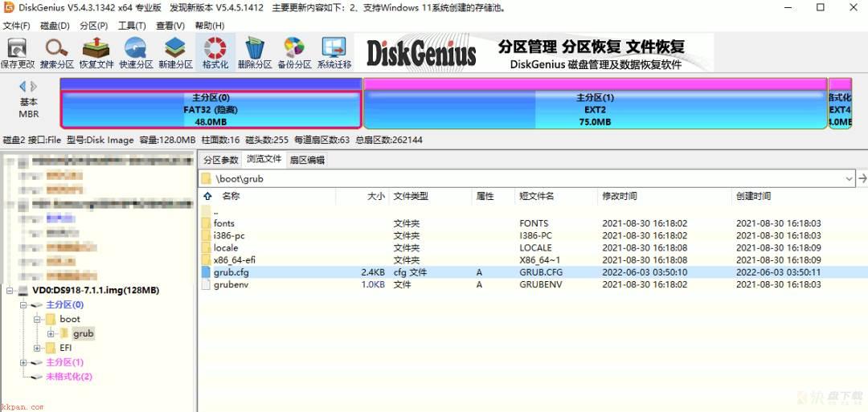Open the Tools (工具) menu

tap(132, 26)
